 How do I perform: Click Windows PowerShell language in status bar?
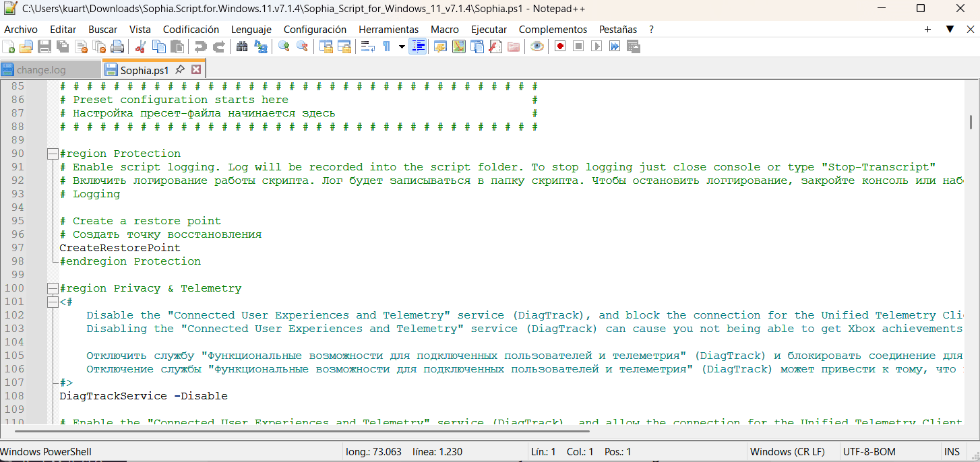pos(46,452)
